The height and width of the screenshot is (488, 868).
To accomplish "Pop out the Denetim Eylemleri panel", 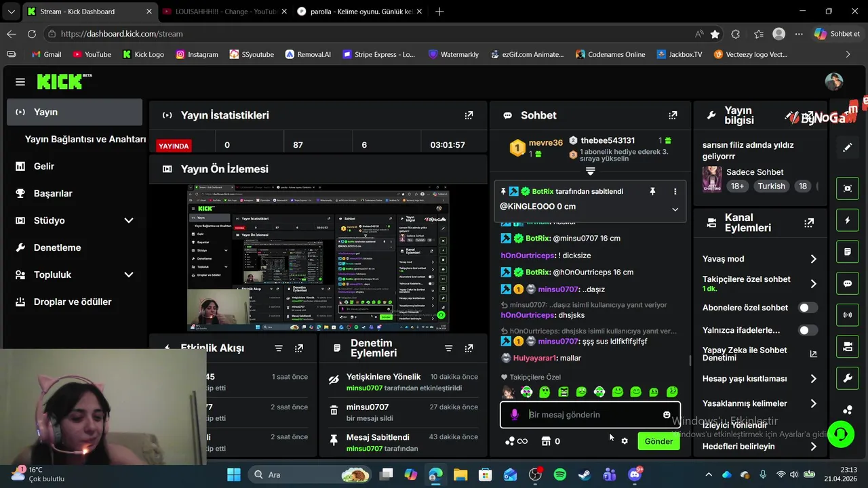I will [x=469, y=348].
